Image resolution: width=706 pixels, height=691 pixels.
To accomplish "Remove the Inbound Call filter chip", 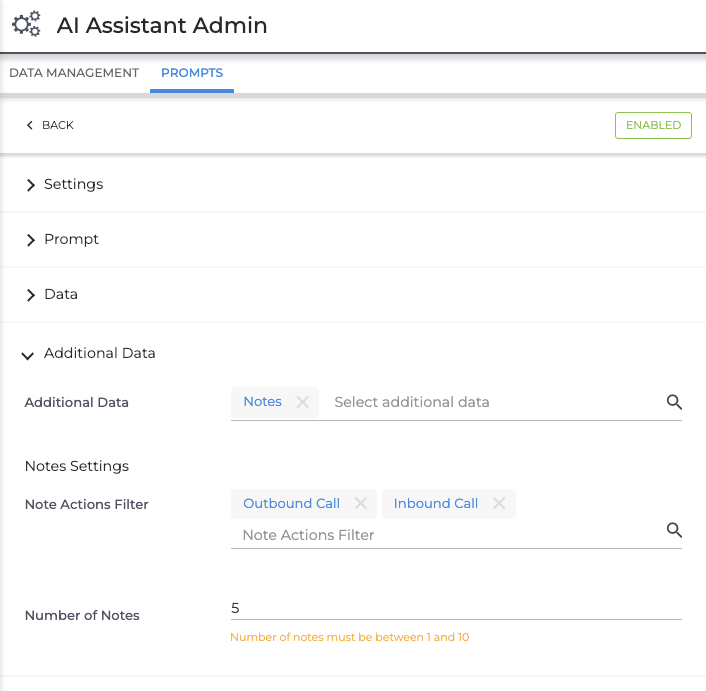I will (499, 504).
